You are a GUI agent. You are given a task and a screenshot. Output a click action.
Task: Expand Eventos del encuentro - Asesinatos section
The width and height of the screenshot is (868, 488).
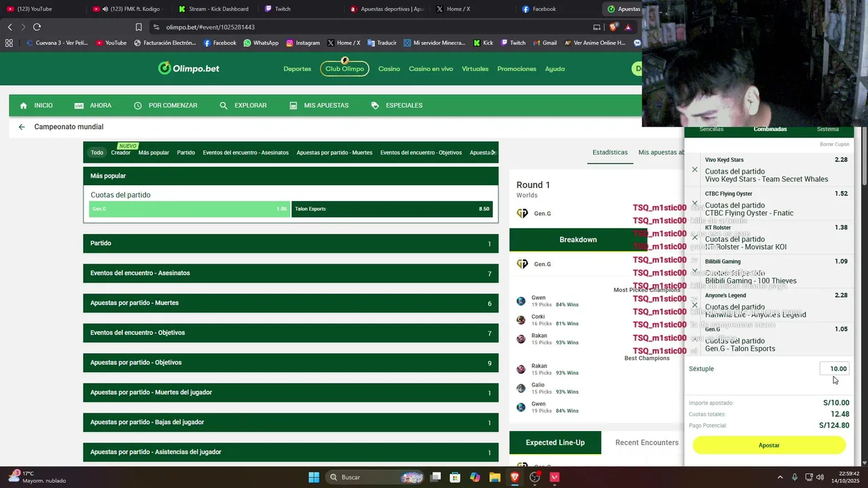click(x=291, y=273)
